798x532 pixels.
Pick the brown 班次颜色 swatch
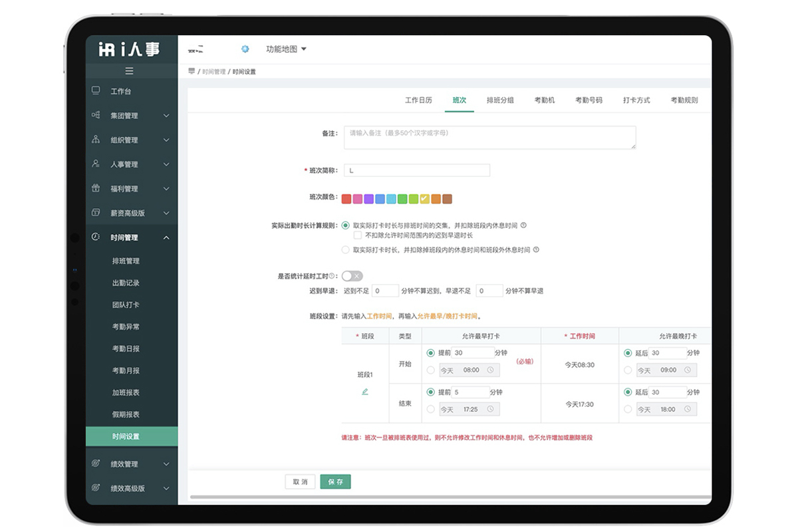[447, 198]
